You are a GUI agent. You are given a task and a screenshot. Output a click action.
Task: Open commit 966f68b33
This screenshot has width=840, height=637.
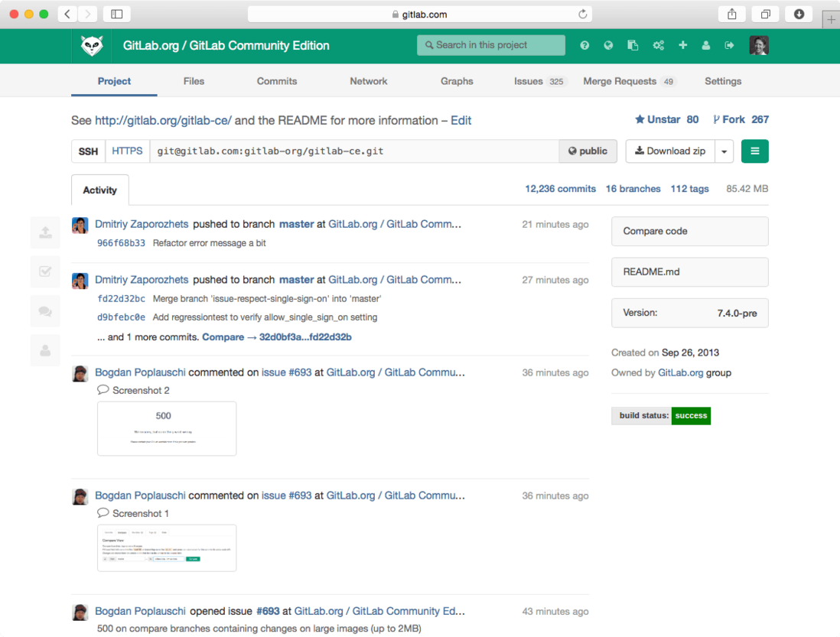pyautogui.click(x=121, y=243)
